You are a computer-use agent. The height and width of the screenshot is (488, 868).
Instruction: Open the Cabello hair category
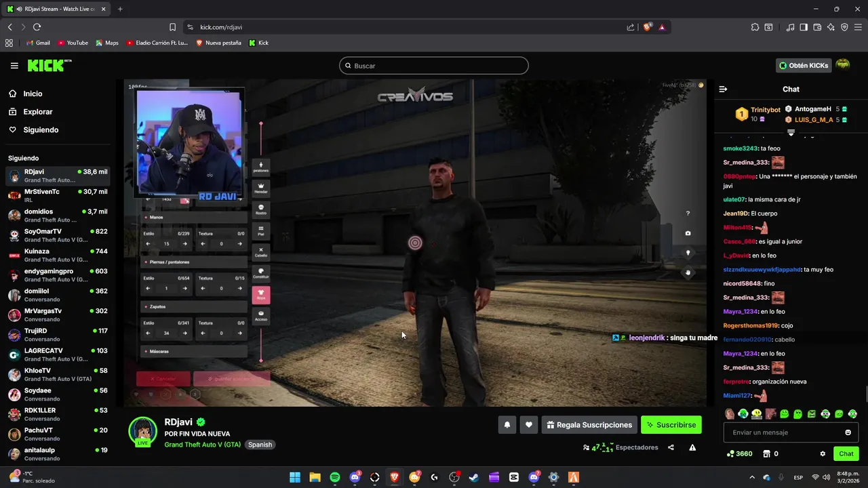tap(261, 252)
